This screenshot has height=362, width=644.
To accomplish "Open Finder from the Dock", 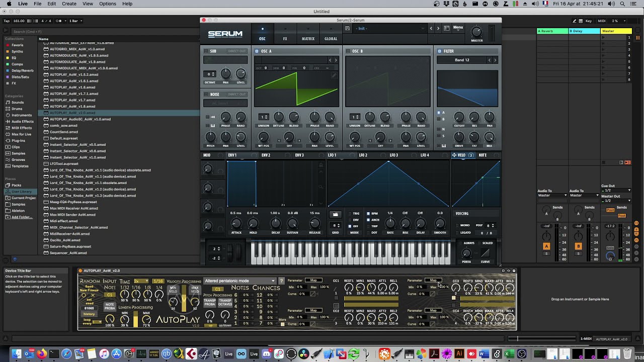I will [17, 354].
